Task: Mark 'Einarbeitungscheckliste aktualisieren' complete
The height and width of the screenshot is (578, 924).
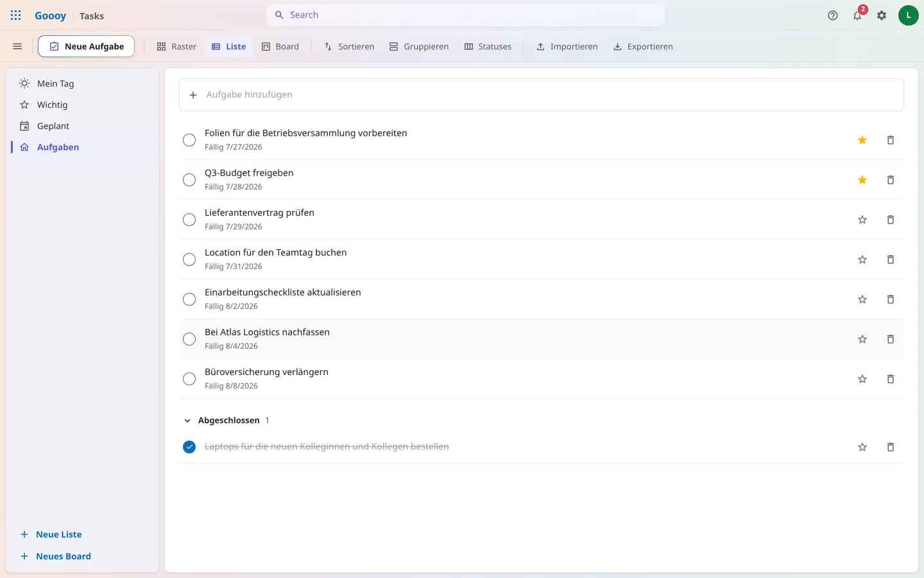Action: pos(189,299)
